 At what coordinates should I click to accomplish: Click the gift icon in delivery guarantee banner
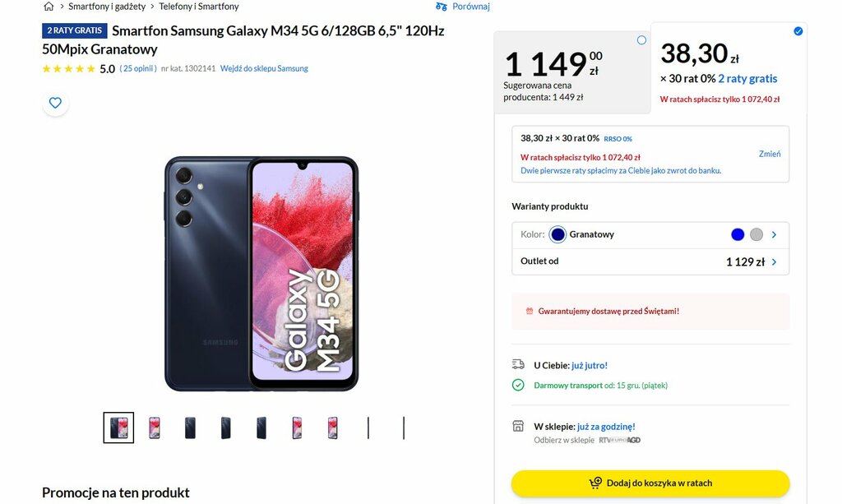(x=530, y=311)
